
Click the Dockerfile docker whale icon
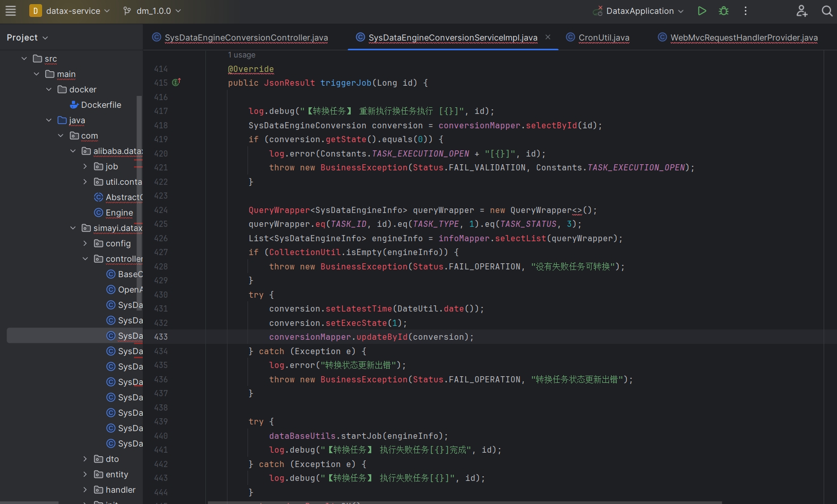pos(74,105)
